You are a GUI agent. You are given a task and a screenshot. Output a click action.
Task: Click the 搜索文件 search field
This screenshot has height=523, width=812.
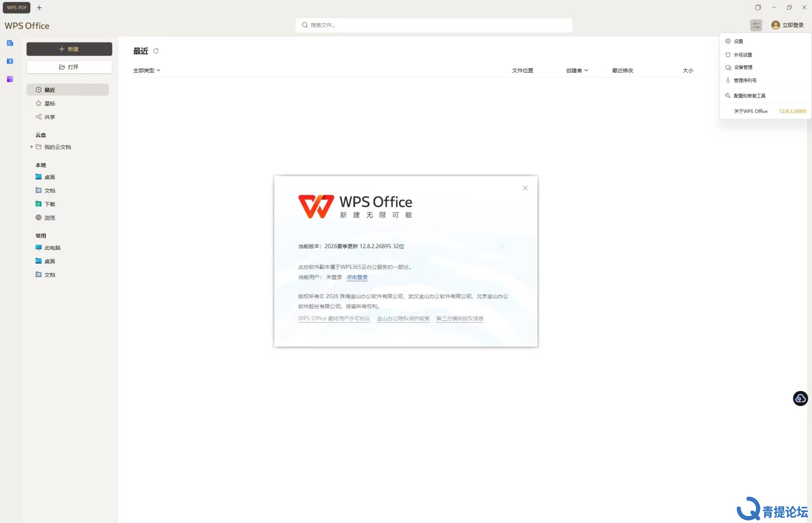point(434,25)
